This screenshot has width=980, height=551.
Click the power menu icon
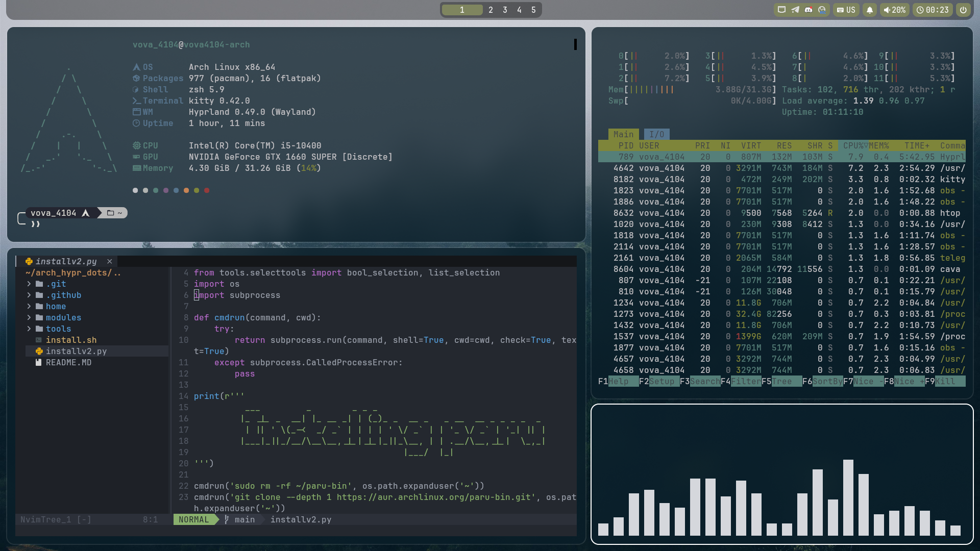(x=963, y=10)
